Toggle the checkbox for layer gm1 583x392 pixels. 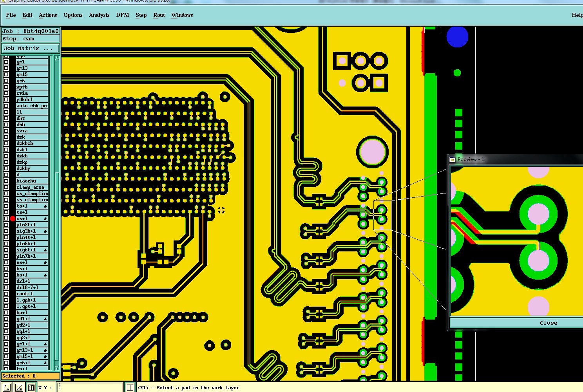[6, 62]
